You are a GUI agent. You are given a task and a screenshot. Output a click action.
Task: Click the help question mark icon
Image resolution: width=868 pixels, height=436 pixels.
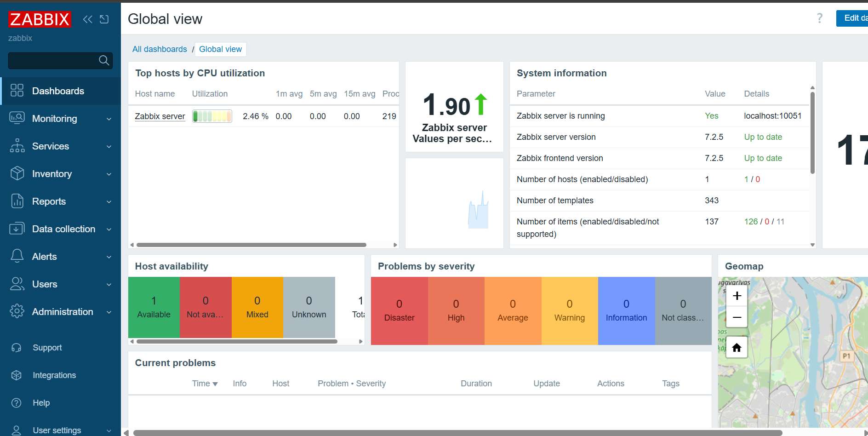pyautogui.click(x=819, y=18)
